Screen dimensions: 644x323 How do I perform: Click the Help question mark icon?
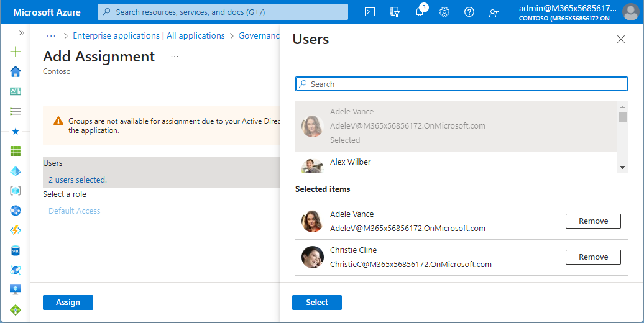(x=469, y=12)
